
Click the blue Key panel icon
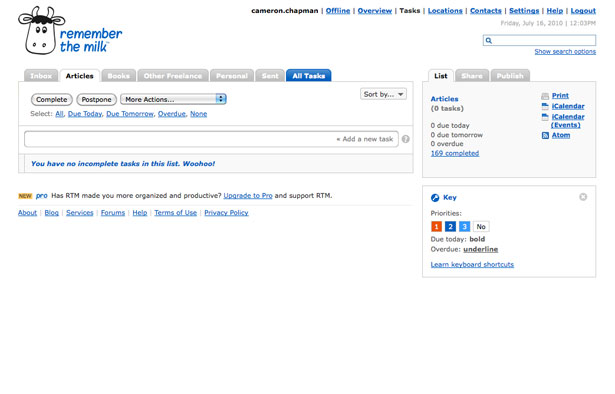[435, 198]
